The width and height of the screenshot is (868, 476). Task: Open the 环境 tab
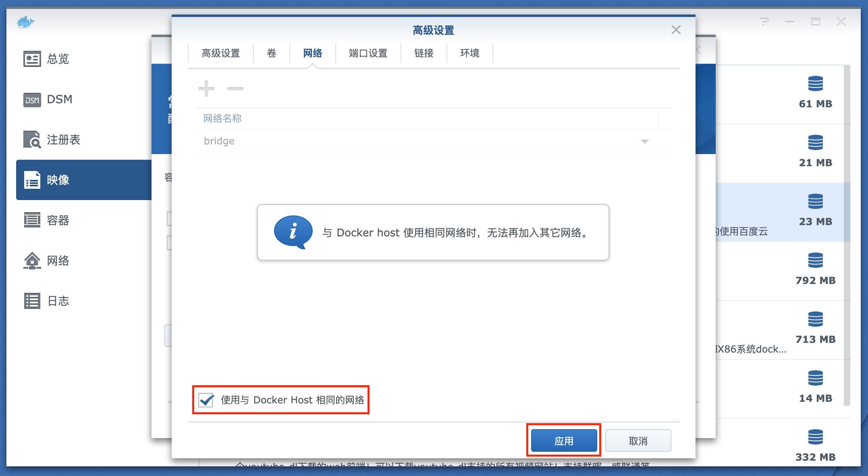tap(469, 53)
